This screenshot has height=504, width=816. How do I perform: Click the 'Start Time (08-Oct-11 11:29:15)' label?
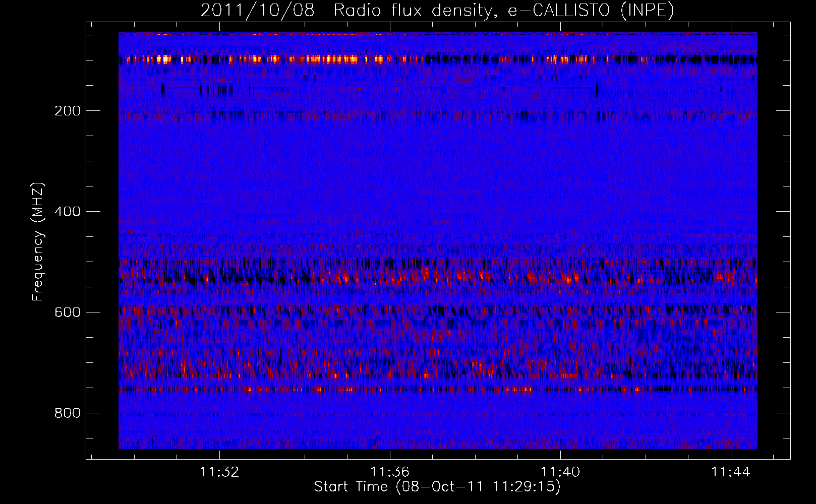click(x=437, y=487)
